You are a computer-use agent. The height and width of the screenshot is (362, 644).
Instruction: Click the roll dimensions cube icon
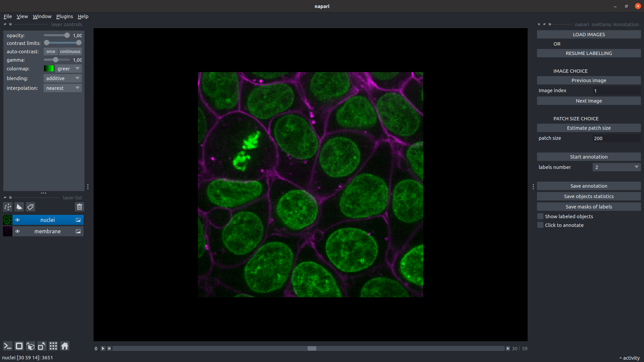[31, 346]
